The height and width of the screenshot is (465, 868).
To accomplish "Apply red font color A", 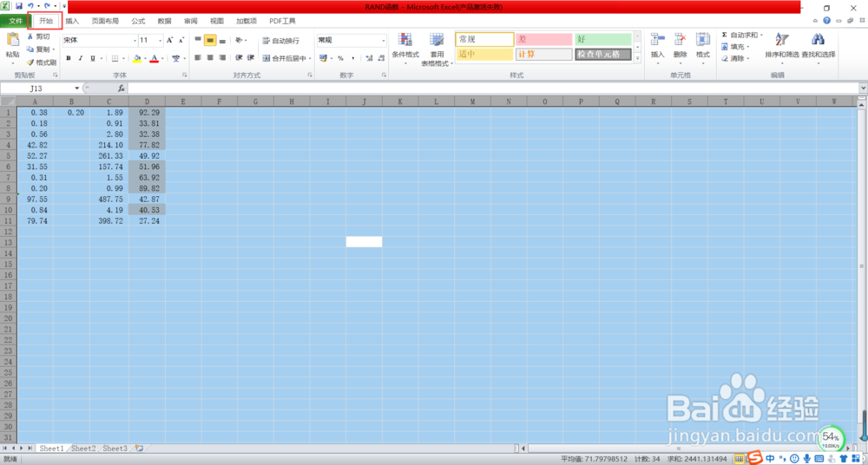I will 154,58.
